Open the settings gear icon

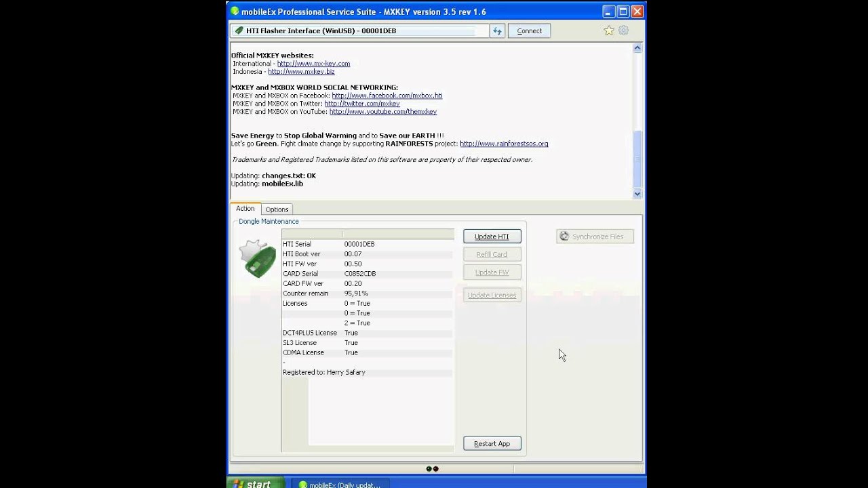tap(624, 30)
